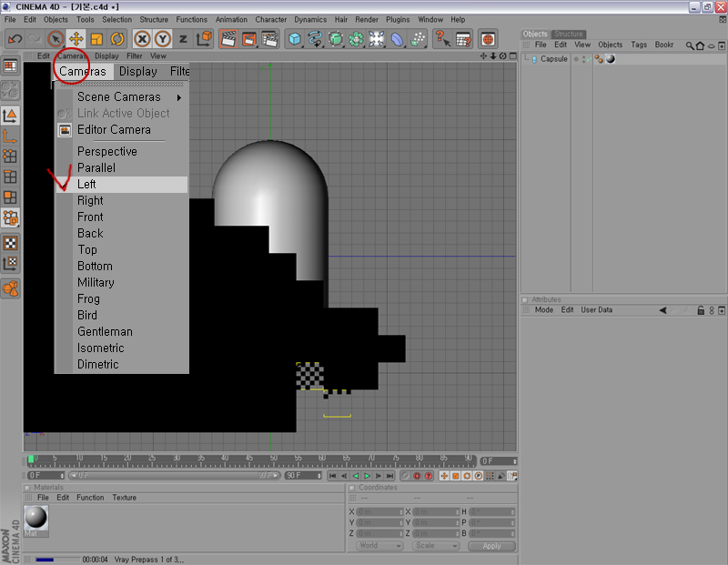Toggle Capsule visibility dots
The width and height of the screenshot is (728, 565).
point(584,59)
